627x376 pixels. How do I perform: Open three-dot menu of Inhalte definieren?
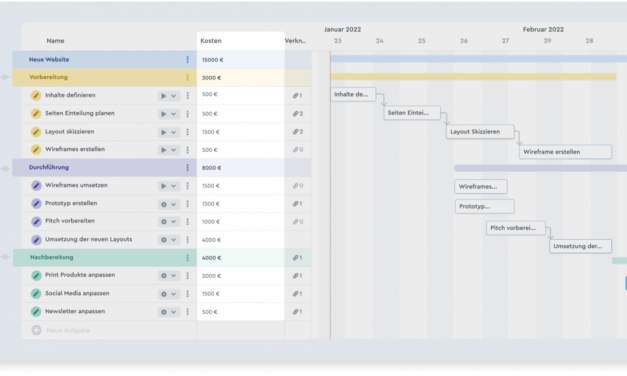pyautogui.click(x=188, y=96)
